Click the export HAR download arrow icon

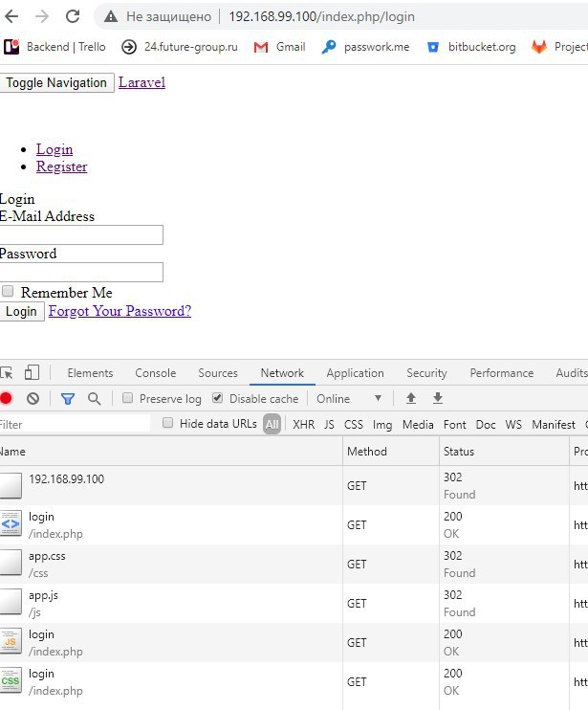click(x=437, y=398)
